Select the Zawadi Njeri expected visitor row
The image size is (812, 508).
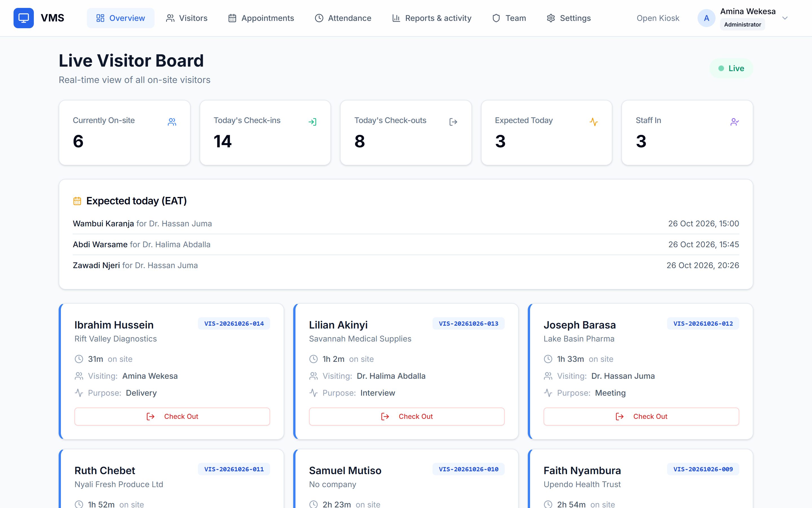coord(406,265)
